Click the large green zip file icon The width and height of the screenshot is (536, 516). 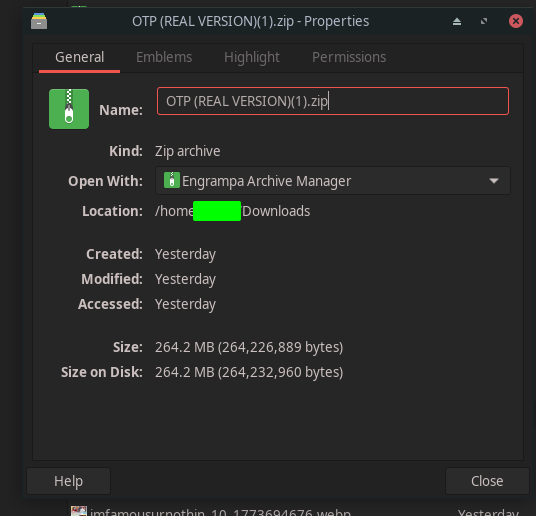[69, 109]
